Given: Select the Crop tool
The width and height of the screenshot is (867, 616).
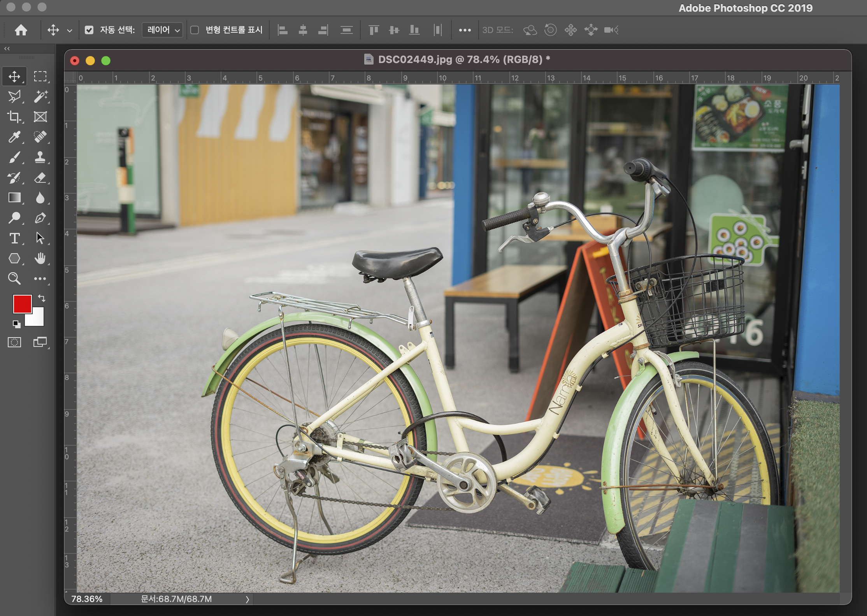Looking at the screenshot, I should tap(14, 117).
